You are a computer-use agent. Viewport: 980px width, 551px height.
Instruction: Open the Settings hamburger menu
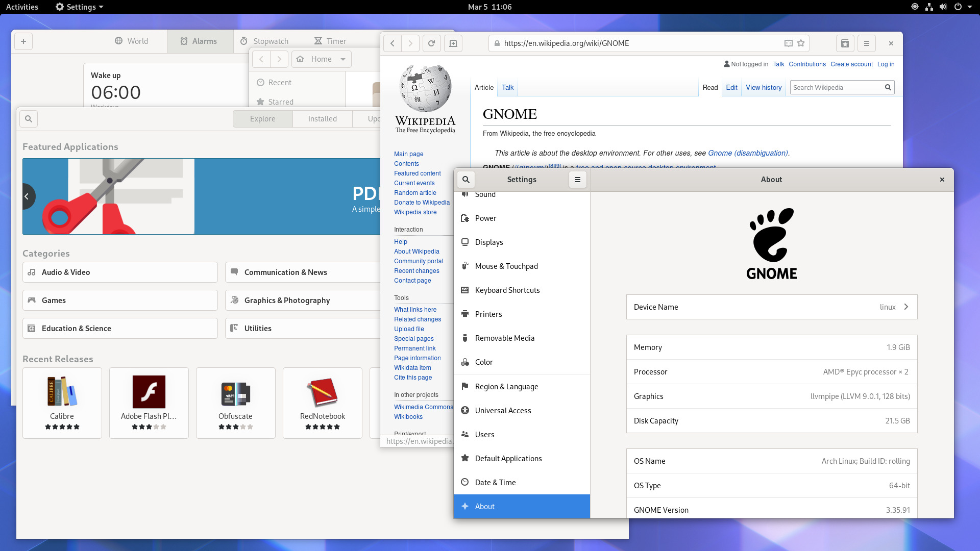578,180
